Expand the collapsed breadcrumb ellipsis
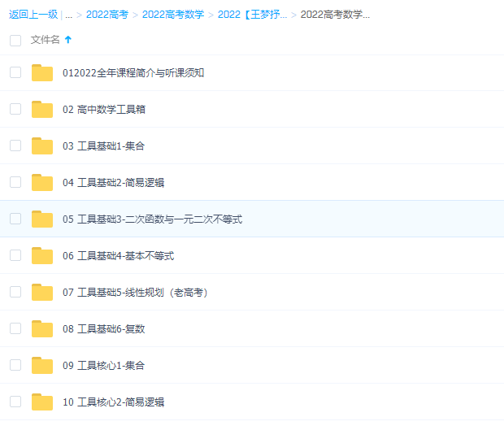The image size is (504, 430). (x=69, y=15)
